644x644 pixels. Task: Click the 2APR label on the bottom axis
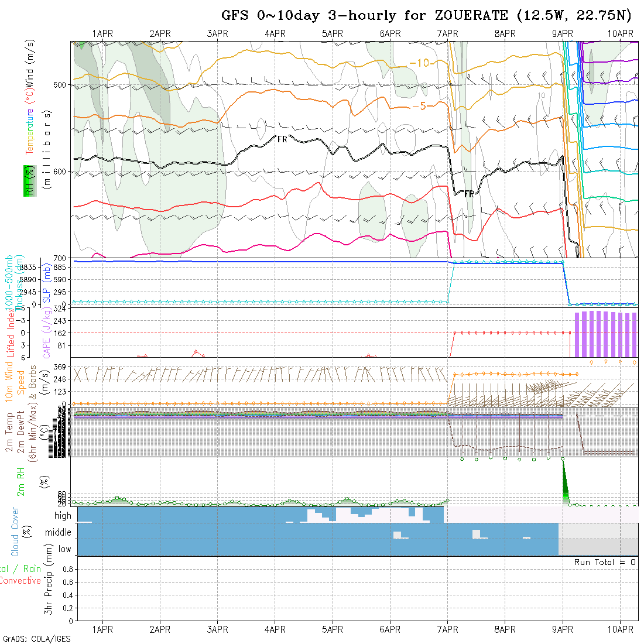tap(160, 629)
